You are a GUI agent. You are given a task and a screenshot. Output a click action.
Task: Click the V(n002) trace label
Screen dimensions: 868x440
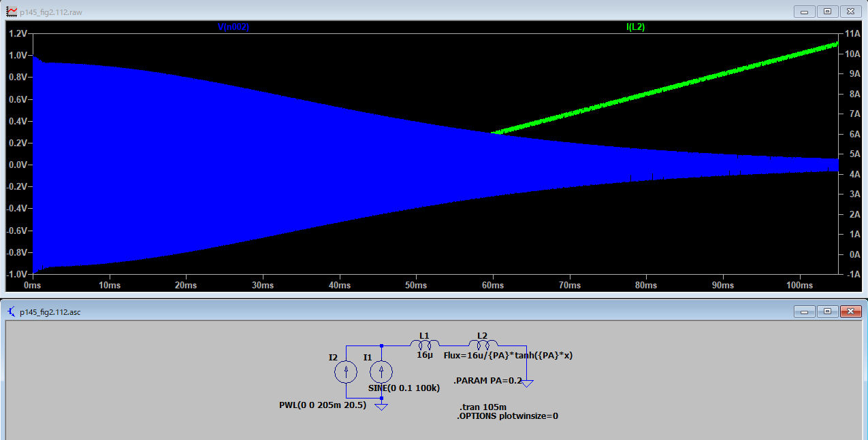point(233,27)
